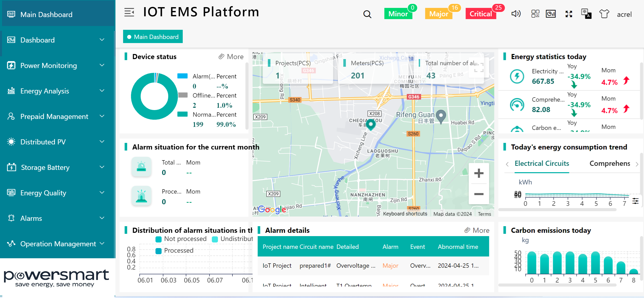Expand Operation Management submenu chevron

pyautogui.click(x=102, y=243)
